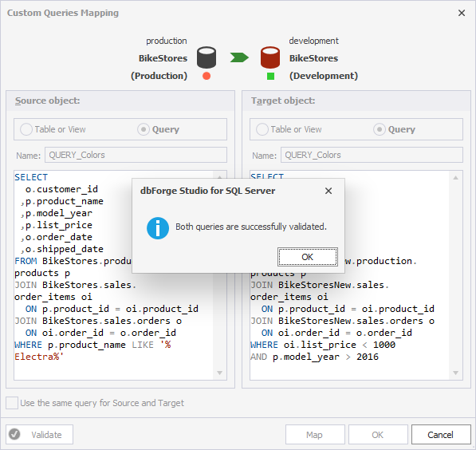The width and height of the screenshot is (476, 450).
Task: Click the red production status dot
Action: point(207,76)
